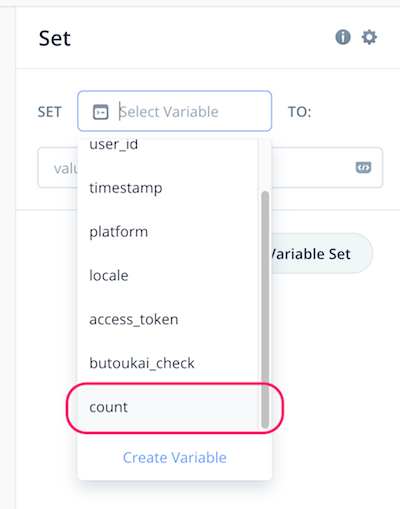The width and height of the screenshot is (400, 509).
Task: Open the Set block settings gear
Action: pos(369,37)
